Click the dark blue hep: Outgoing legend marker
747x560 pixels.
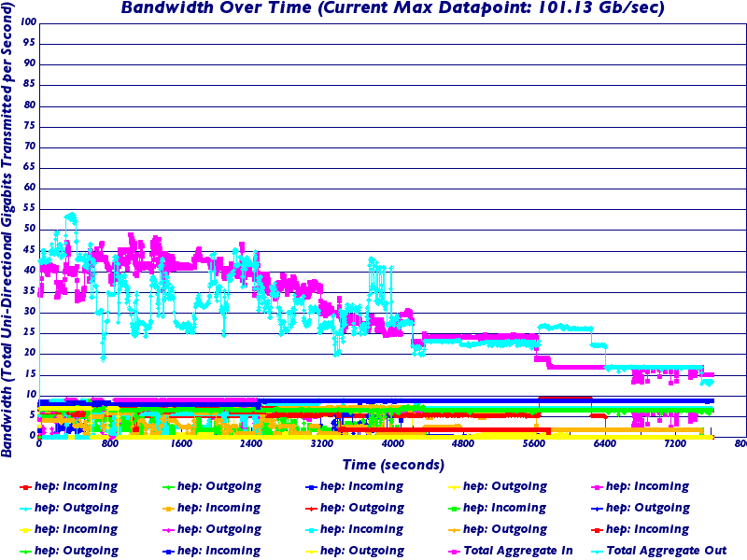coord(597,509)
